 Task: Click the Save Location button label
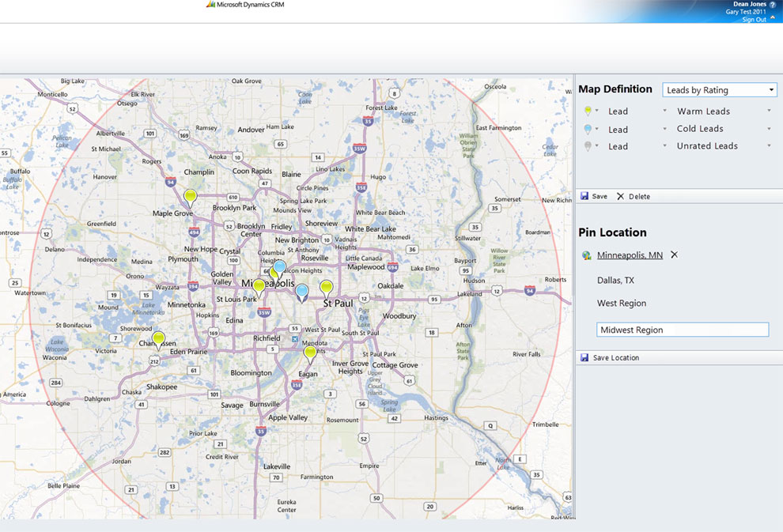pyautogui.click(x=615, y=358)
